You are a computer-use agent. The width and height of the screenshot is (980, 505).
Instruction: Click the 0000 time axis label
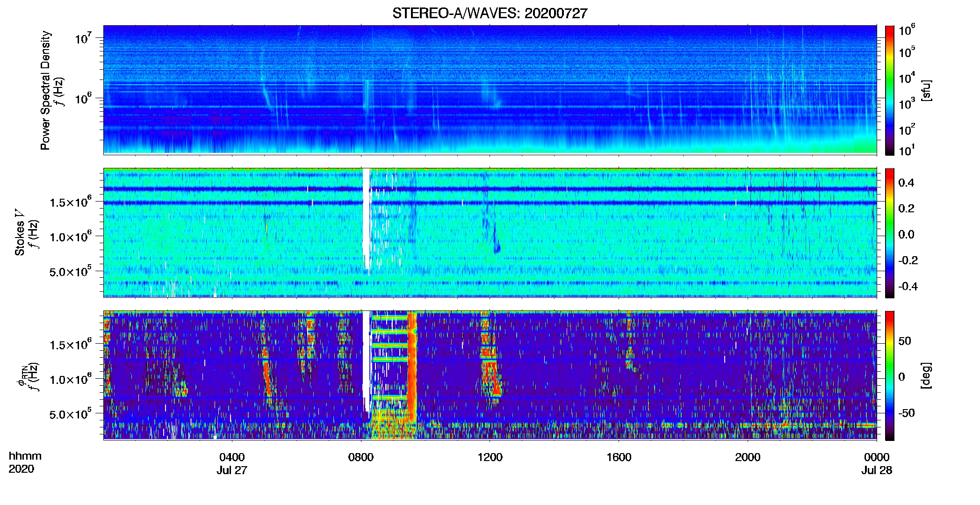coord(877,457)
